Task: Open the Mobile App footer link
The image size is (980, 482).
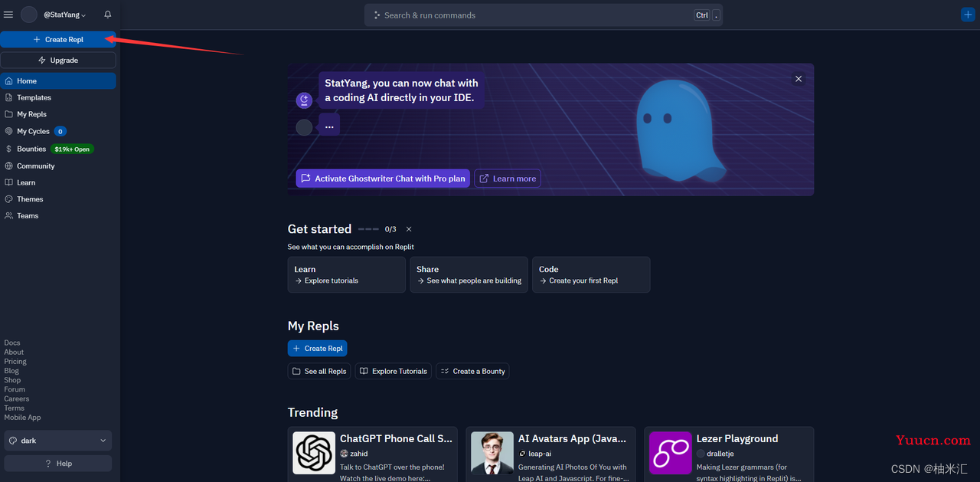Action: click(x=23, y=418)
